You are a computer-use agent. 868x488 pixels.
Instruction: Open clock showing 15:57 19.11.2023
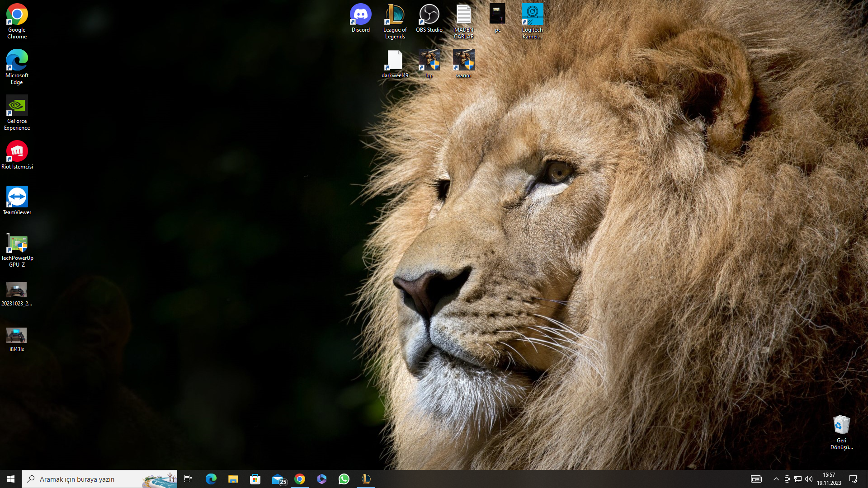coord(829,479)
